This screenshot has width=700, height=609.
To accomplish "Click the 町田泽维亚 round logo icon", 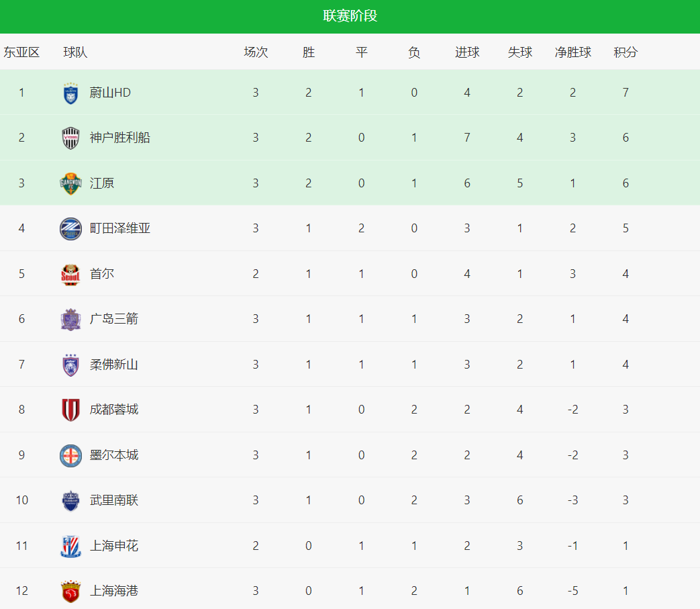I will [70, 228].
